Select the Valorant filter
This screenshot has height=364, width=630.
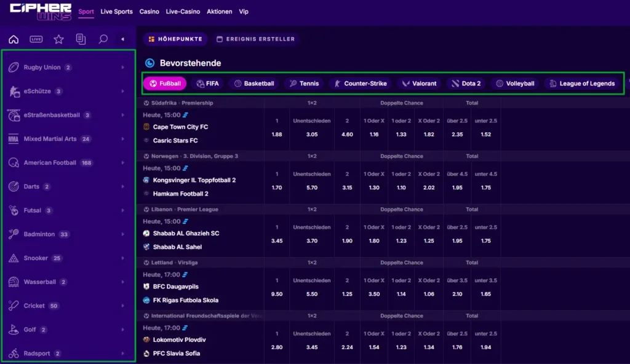coord(419,84)
